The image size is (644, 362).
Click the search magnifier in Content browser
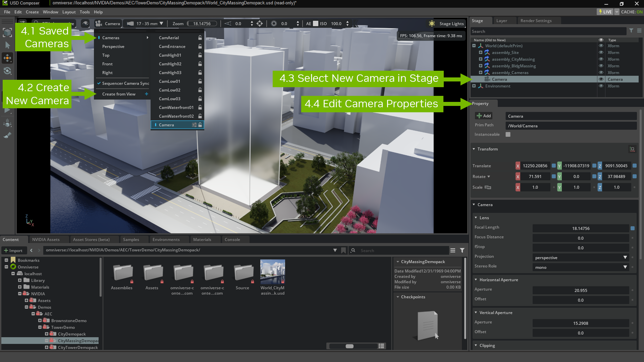coord(353,250)
